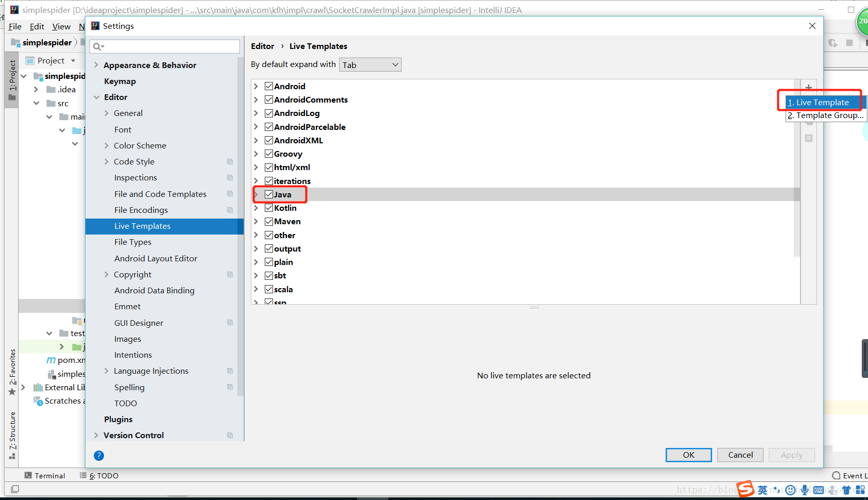Screen dimensions: 868x500
Task: Open the Edit menu in IntelliJ IDEA
Action: coord(37,27)
